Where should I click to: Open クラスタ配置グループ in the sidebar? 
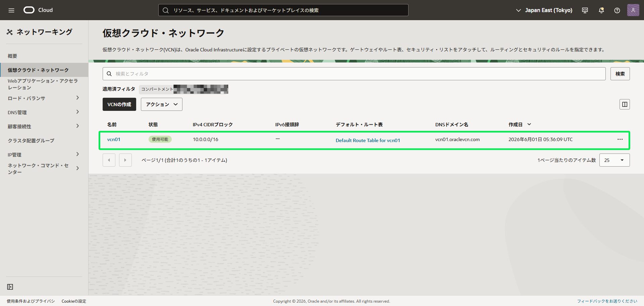tap(31, 140)
